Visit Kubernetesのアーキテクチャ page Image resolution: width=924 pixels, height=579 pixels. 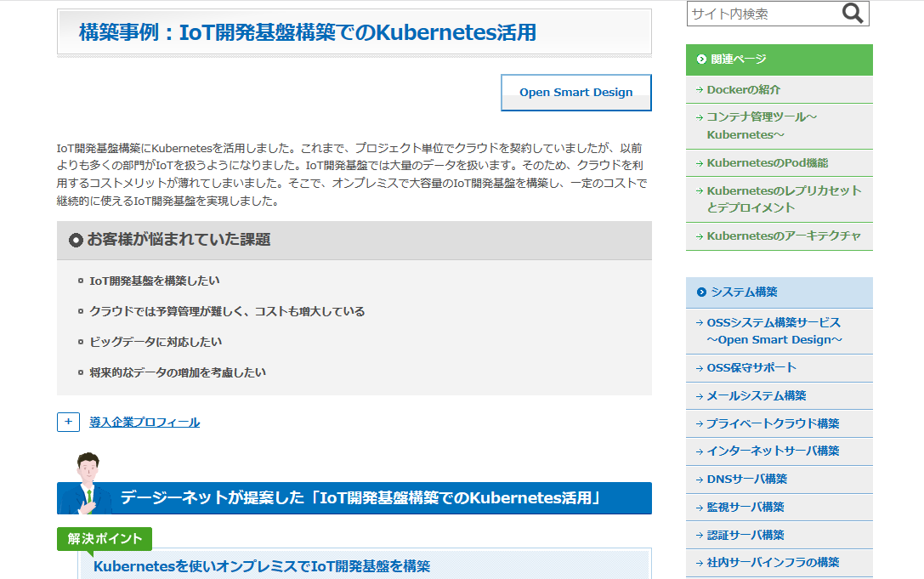click(x=783, y=236)
